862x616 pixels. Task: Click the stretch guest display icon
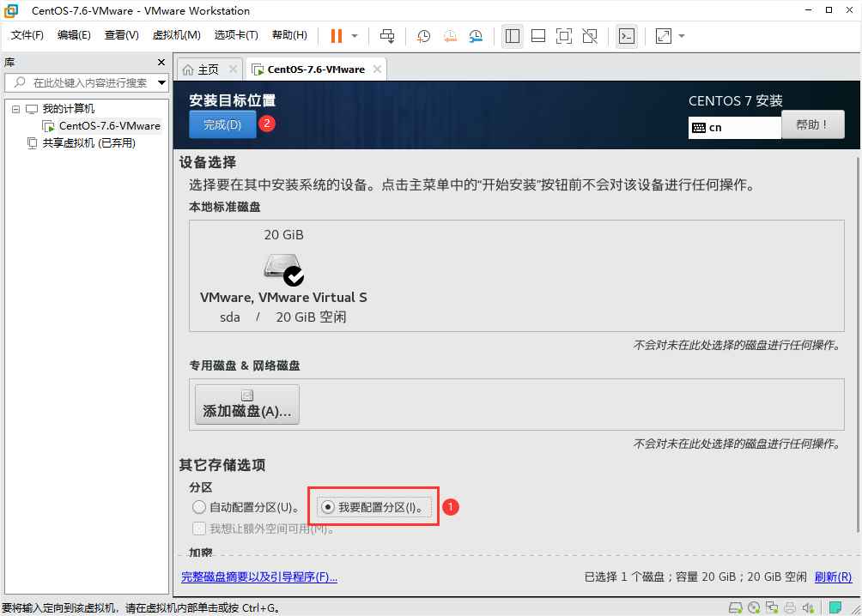click(x=664, y=36)
